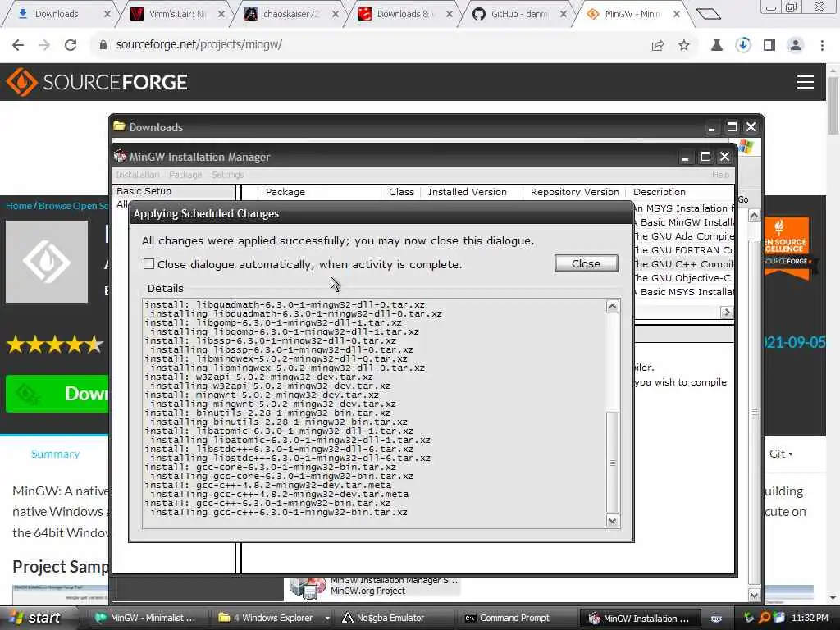
Task: Click the Chrome labs flask icon
Action: tap(717, 46)
